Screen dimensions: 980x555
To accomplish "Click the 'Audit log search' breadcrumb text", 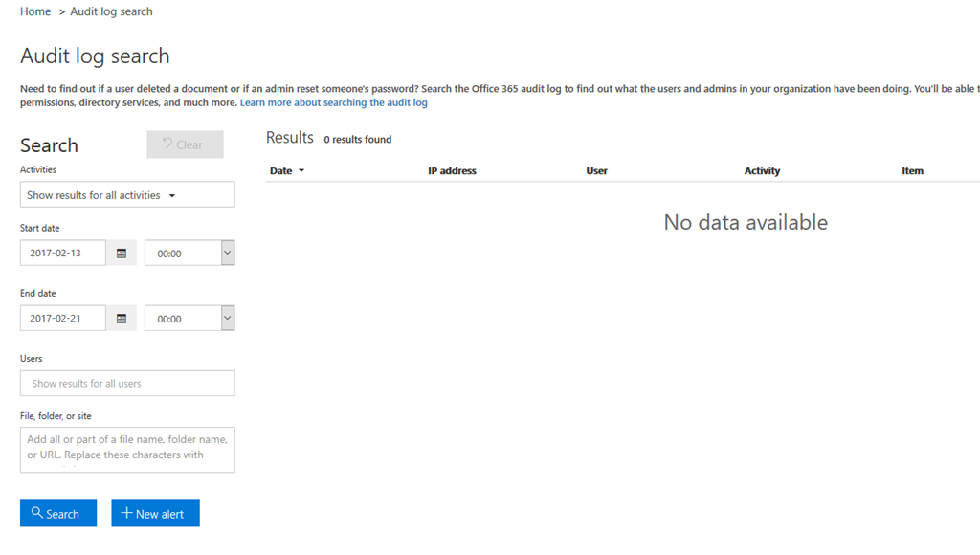I will [x=111, y=11].
